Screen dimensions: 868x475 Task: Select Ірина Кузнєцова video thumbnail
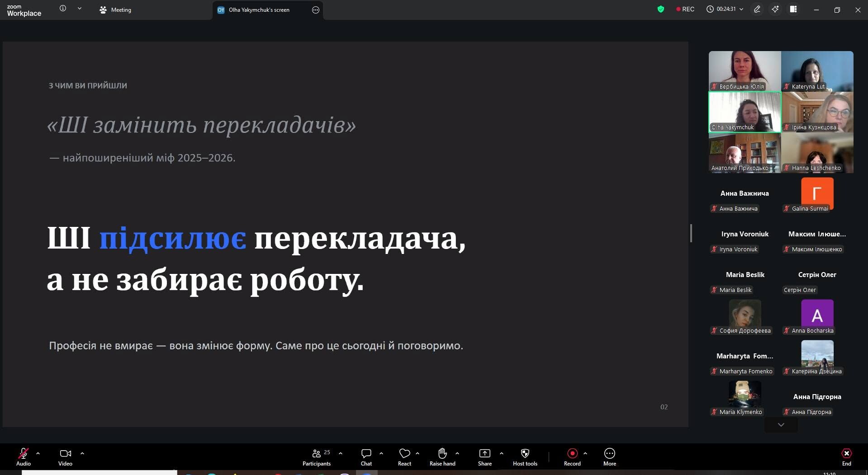point(817,112)
